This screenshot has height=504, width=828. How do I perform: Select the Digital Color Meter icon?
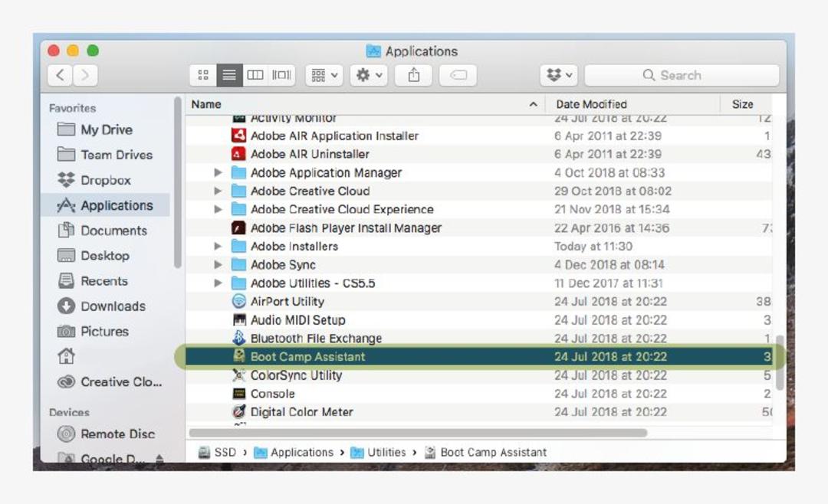tap(238, 411)
